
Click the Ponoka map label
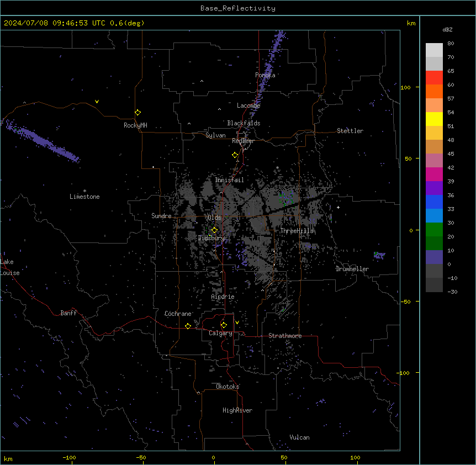(x=265, y=75)
